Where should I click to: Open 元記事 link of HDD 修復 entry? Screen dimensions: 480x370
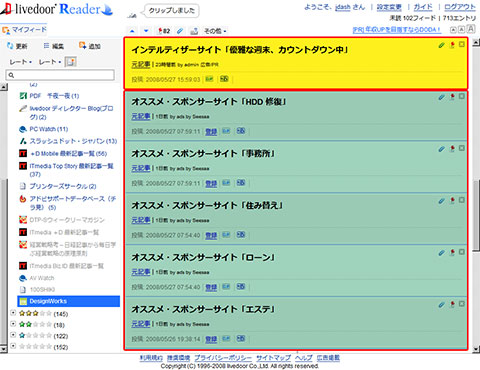click(141, 116)
